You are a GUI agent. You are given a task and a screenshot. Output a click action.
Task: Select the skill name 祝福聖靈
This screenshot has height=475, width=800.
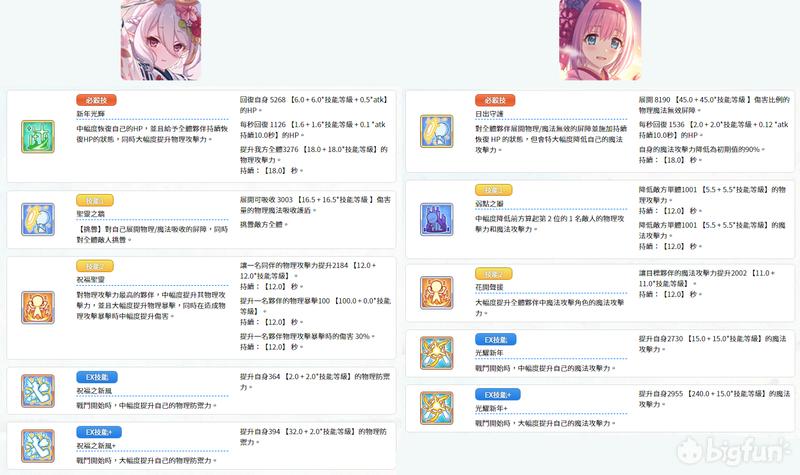click(x=91, y=280)
